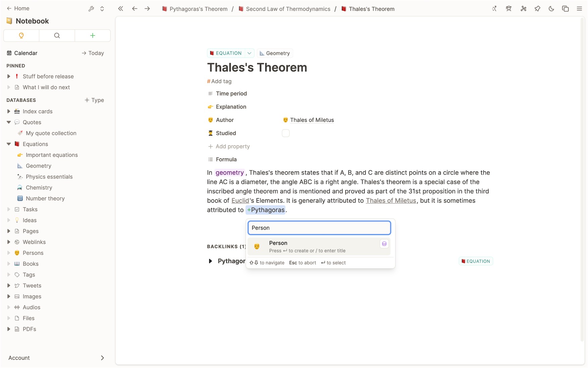
Task: Select the lightbulb sidebar tab
Action: [21, 36]
